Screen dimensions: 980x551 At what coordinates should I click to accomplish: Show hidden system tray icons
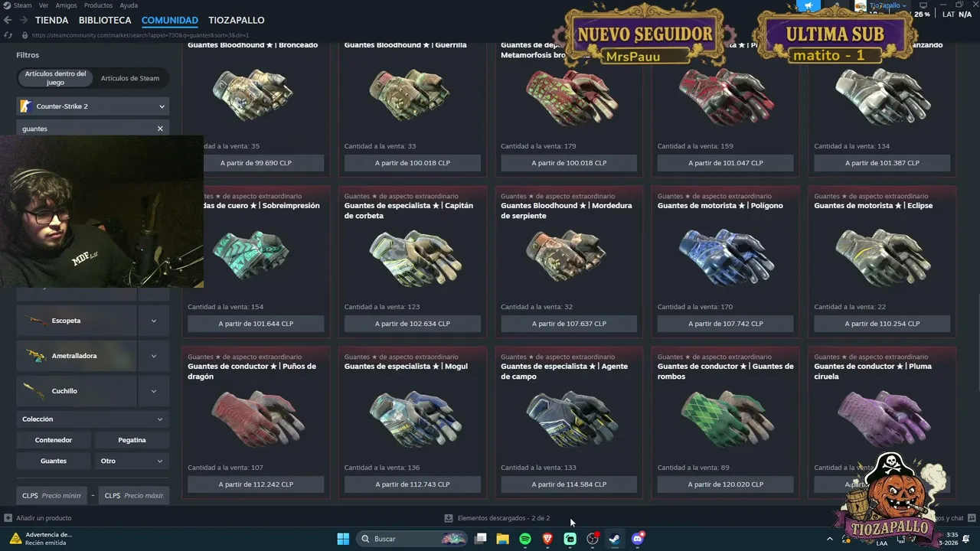pos(829,539)
